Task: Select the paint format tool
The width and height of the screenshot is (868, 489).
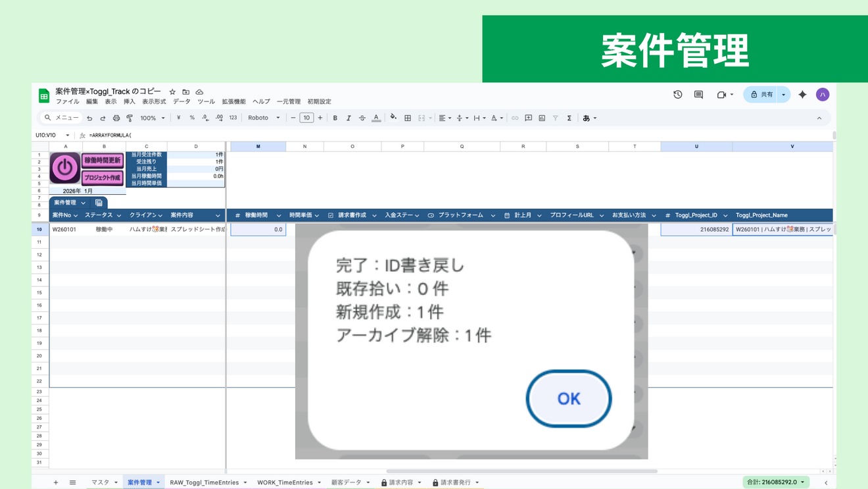Action: (130, 118)
